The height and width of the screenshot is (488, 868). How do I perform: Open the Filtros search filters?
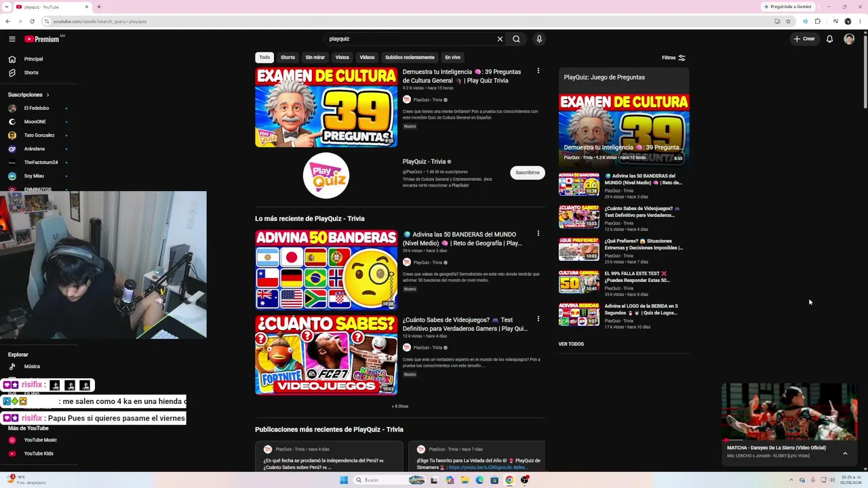coord(673,58)
